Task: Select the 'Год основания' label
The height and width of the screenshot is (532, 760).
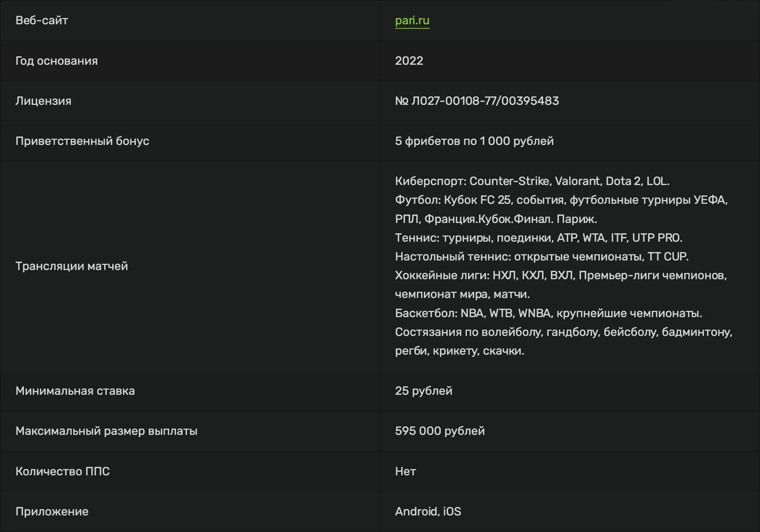Action: click(57, 61)
